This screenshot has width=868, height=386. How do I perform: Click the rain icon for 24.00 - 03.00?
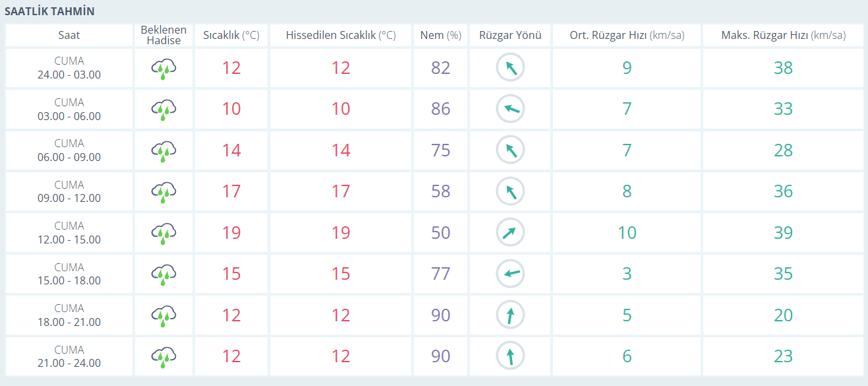click(x=164, y=69)
